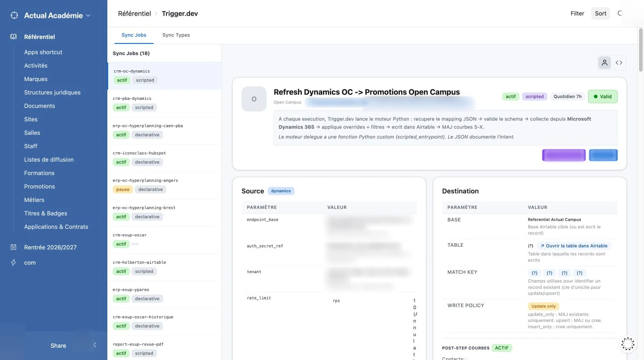The image size is (644, 360).
Task: Select the crm-holberton-airtable sync job
Action: click(165, 267)
